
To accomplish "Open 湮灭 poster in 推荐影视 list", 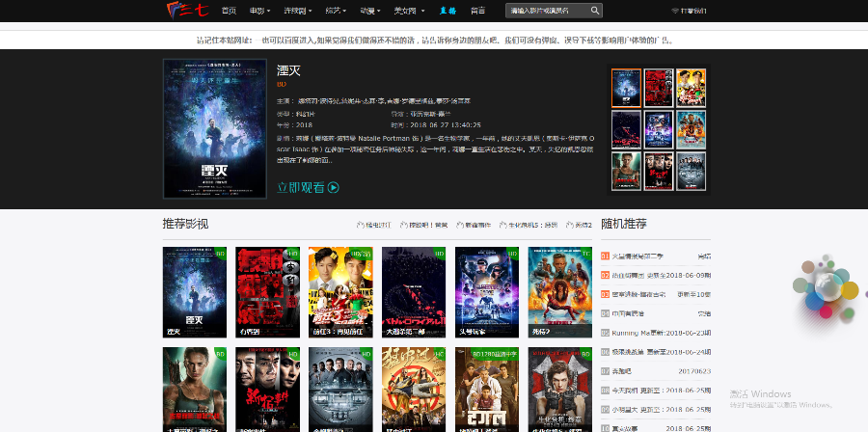I will (x=194, y=292).
